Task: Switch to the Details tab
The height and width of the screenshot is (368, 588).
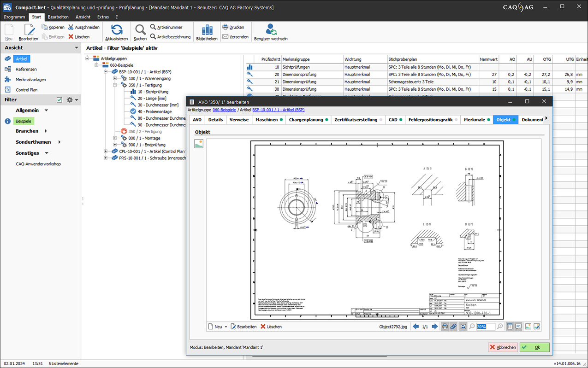Action: point(215,120)
